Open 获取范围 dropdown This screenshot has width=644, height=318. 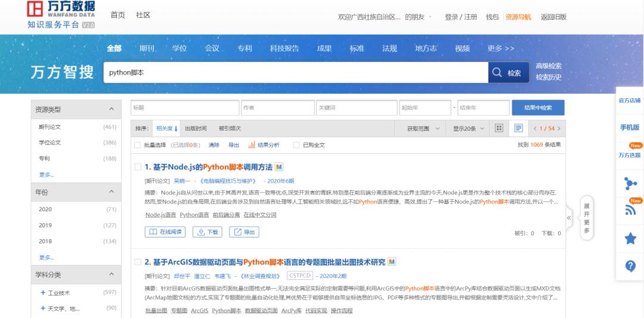(x=423, y=129)
